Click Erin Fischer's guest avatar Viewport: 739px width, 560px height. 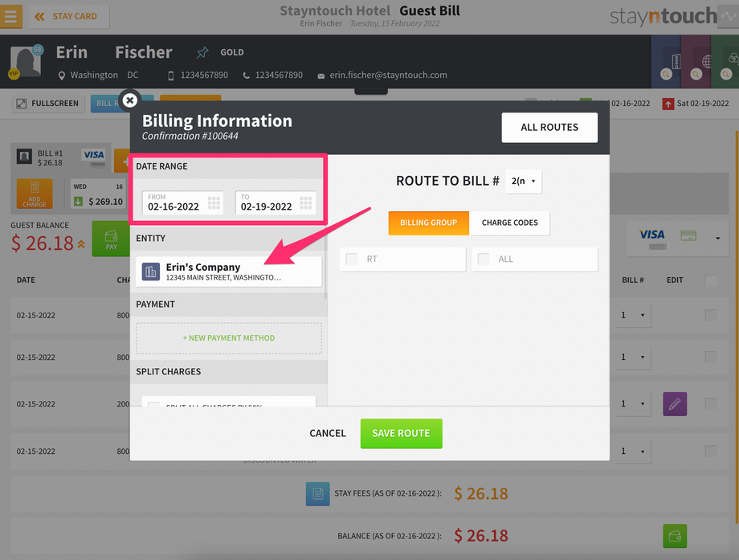(26, 62)
